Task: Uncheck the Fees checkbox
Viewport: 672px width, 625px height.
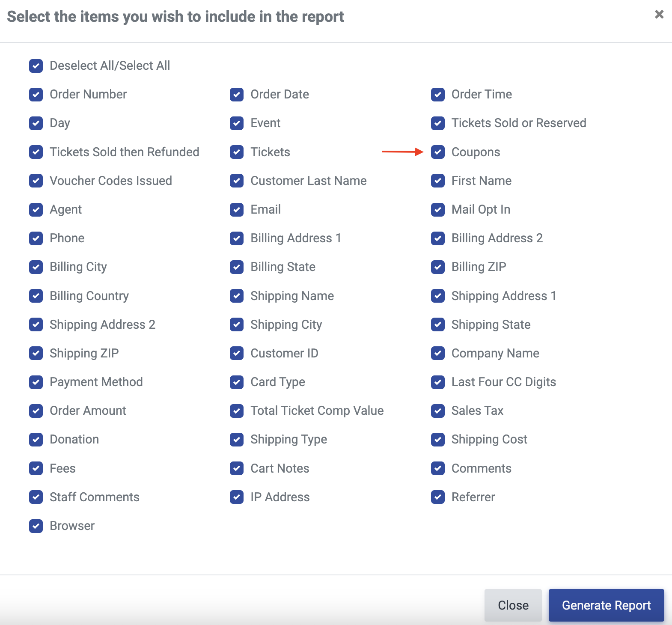Action: click(36, 468)
